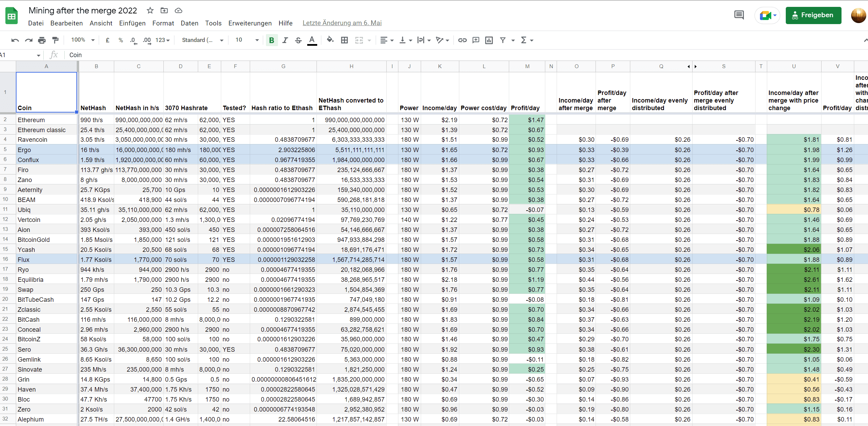Screen dimensions: 868x426
Task: Create a filter with funnel icon
Action: [503, 40]
